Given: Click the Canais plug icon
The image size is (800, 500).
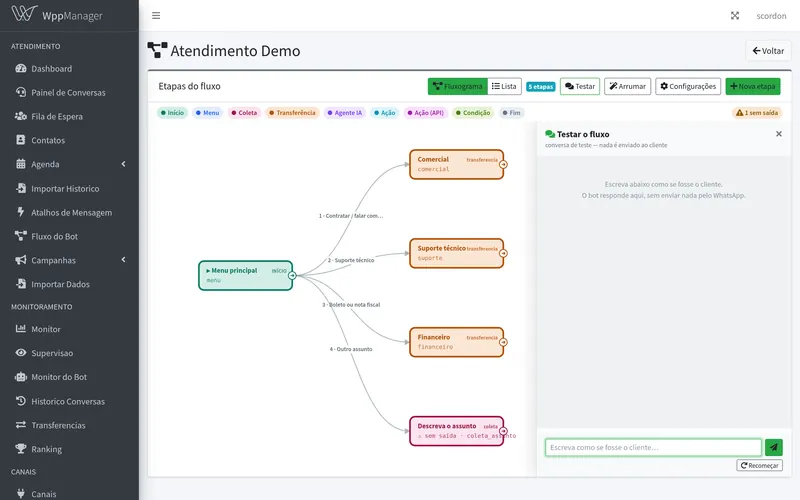Looking at the screenshot, I should [x=20, y=493].
